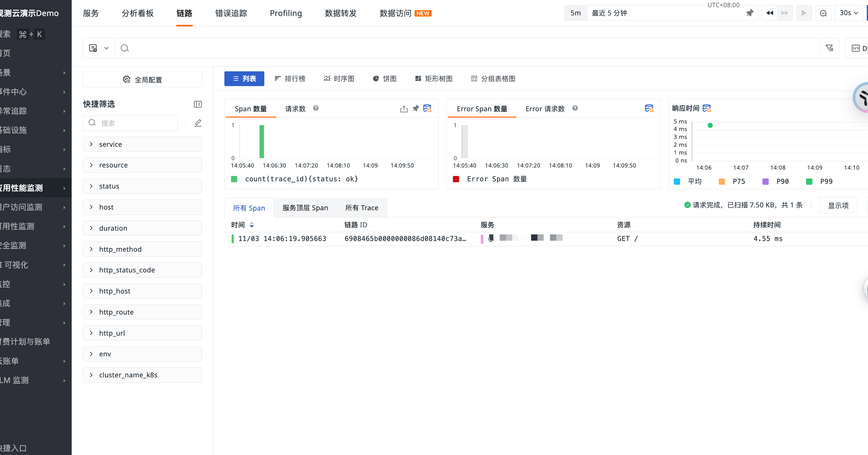
Task: Click the help icon beside Error 请求数
Action: pos(575,108)
